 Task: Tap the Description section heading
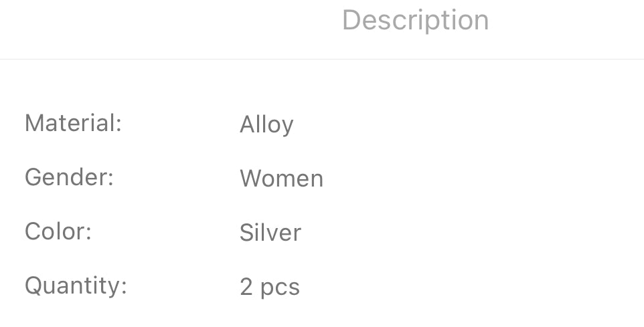(415, 20)
